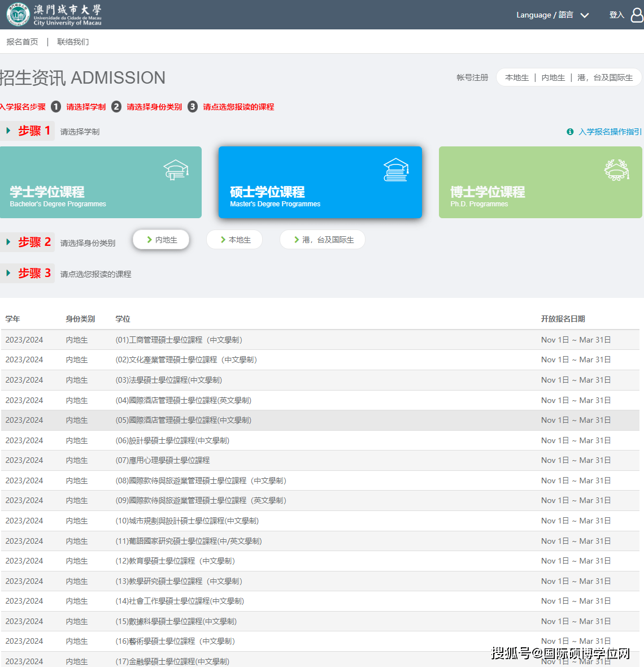Go to 报名首页 navigation link
The width and height of the screenshot is (644, 667).
coord(22,42)
